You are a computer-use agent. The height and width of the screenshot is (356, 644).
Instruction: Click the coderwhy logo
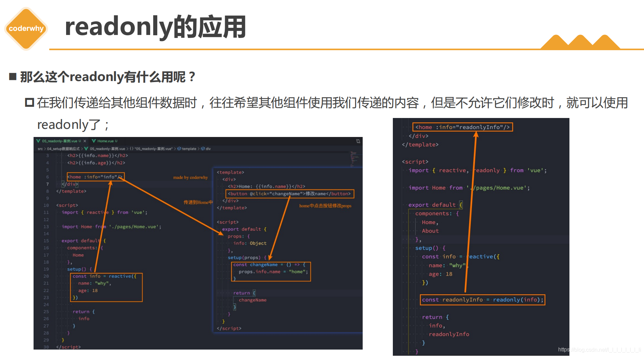26,28
